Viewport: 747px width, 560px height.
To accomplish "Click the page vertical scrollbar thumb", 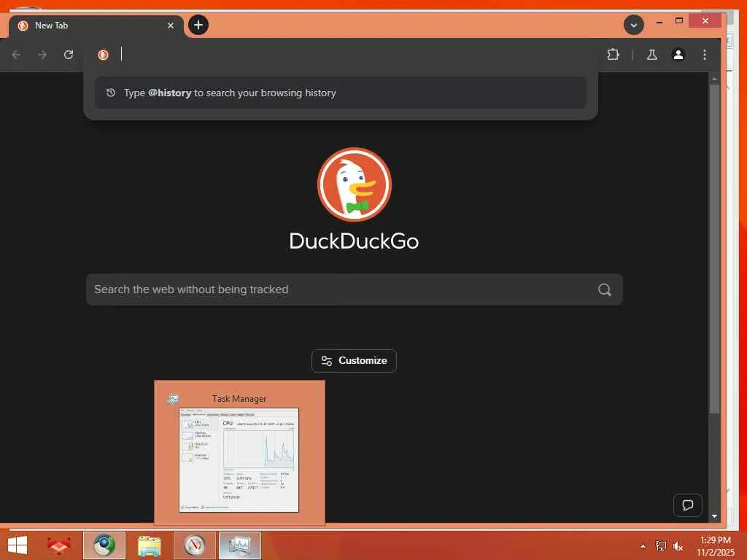I will [714, 249].
